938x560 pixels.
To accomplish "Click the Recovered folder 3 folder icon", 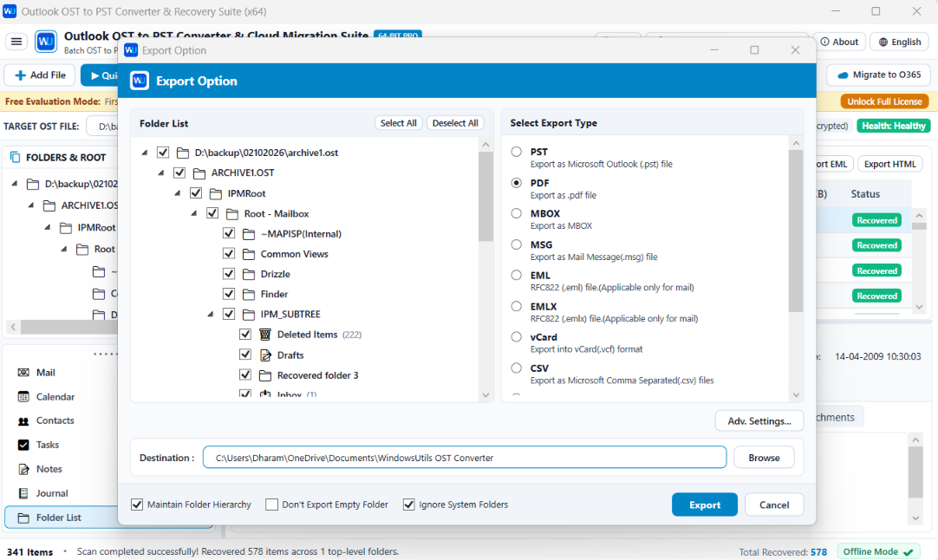I will click(x=265, y=375).
